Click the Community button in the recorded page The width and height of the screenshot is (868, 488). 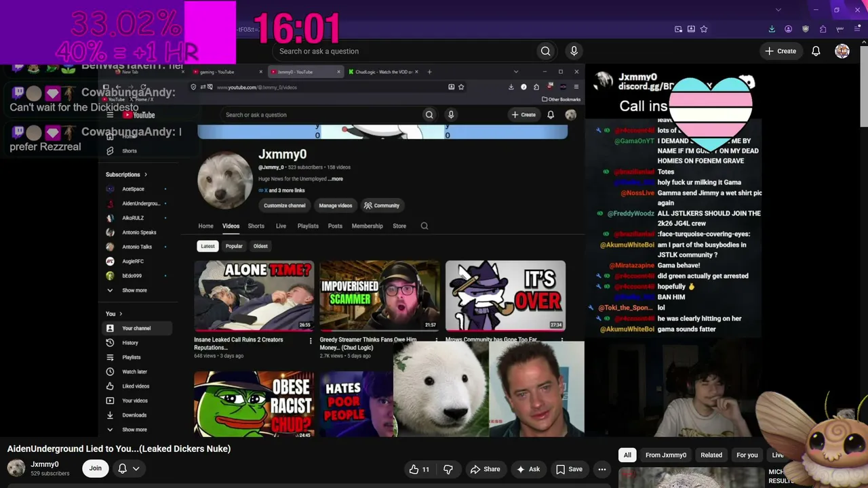pyautogui.click(x=382, y=206)
